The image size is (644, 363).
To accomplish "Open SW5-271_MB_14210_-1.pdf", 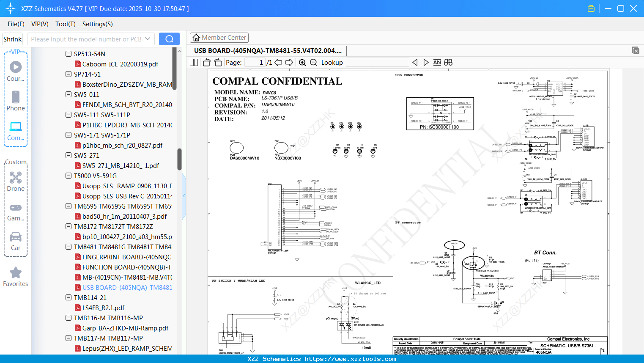I will pos(121,165).
